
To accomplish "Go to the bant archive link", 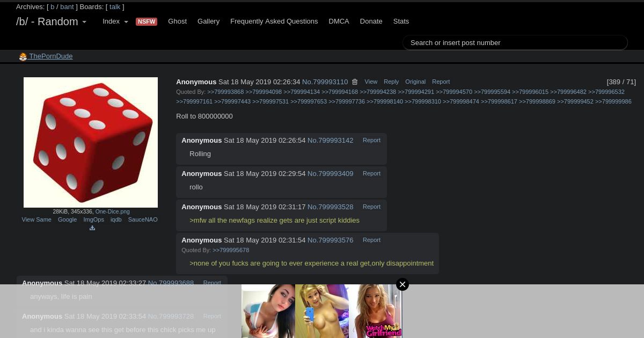I will [67, 7].
